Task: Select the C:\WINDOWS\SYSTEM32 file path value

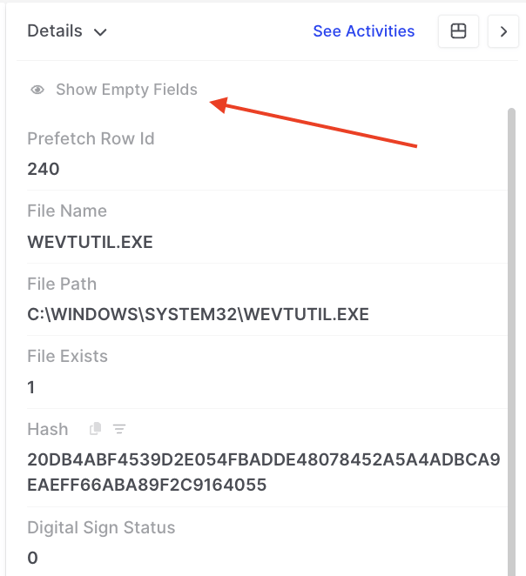Action: (x=198, y=314)
